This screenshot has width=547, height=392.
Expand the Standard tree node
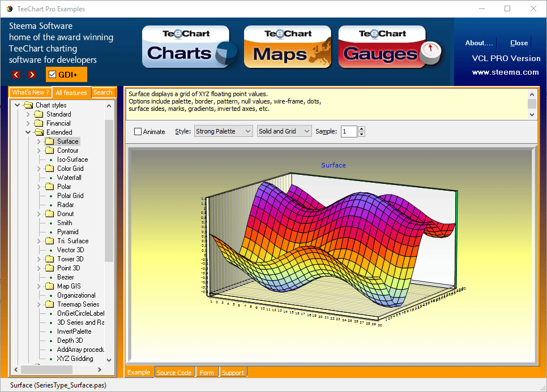tap(28, 114)
